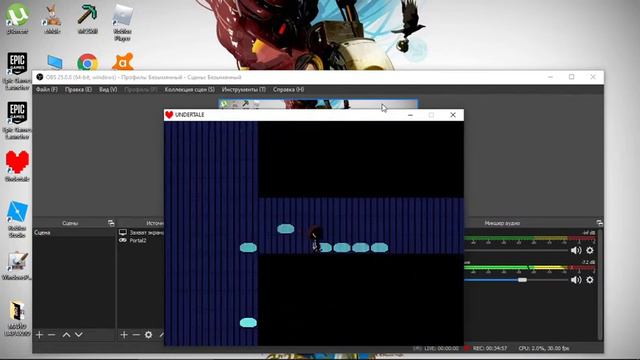640x360 pixels.
Task: Add a new source with the plus button
Action: pos(124,335)
